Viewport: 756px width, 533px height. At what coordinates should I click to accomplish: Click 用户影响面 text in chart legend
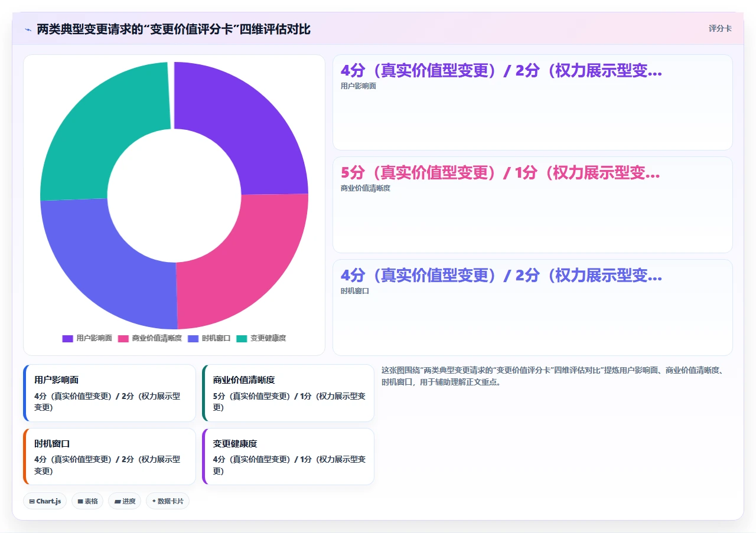pyautogui.click(x=94, y=338)
